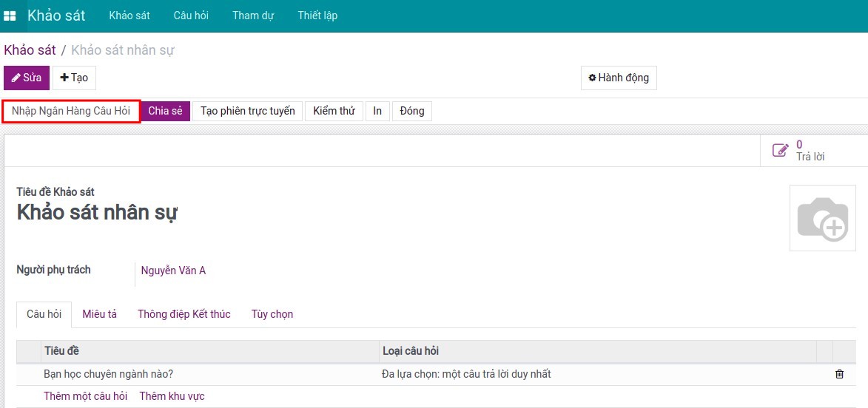Image resolution: width=868 pixels, height=408 pixels.
Task: Click the Đóng close survey button
Action: (x=412, y=111)
